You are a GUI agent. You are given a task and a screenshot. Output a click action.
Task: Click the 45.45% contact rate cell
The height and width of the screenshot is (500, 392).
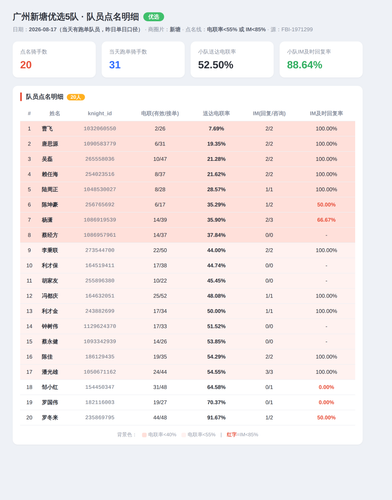216,281
